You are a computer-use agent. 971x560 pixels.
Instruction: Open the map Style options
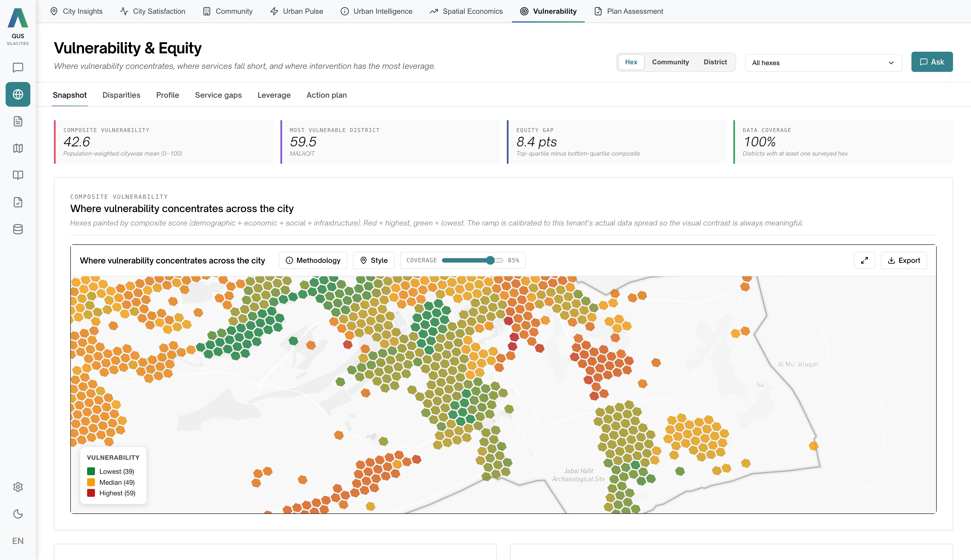click(374, 260)
